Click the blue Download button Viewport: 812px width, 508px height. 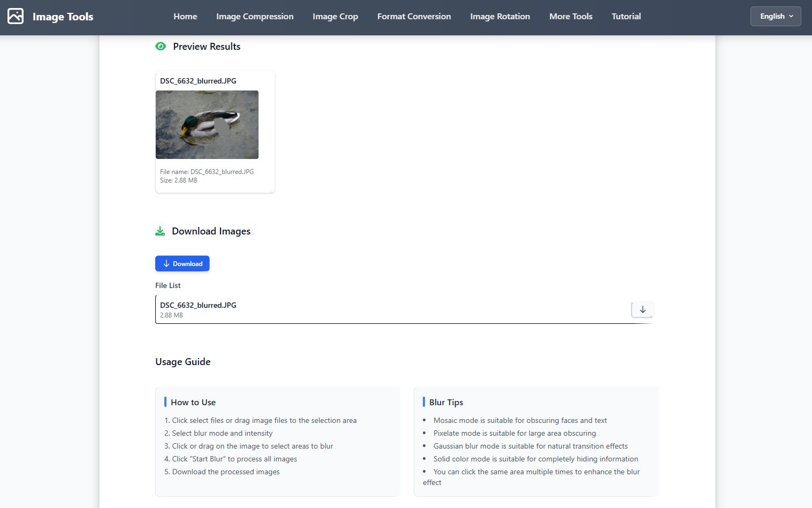183,263
